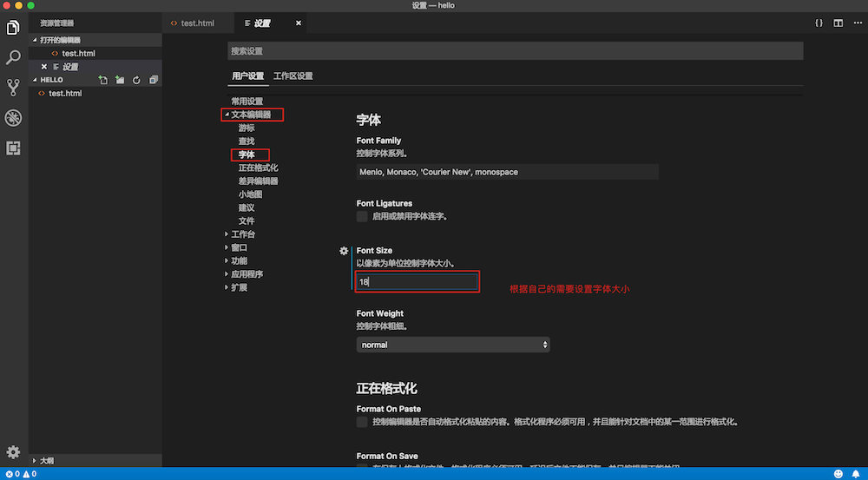This screenshot has width=868, height=480.
Task: Expand the 扩展 settings category
Action: point(239,287)
